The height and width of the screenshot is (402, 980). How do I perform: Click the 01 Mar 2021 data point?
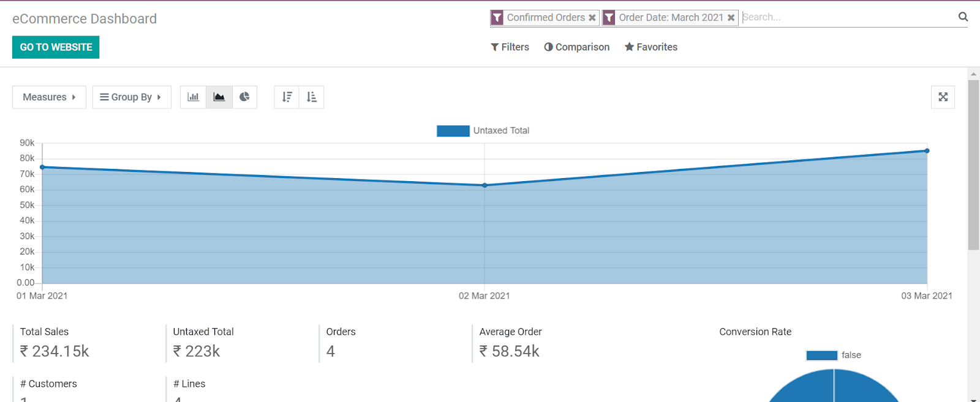pos(42,167)
